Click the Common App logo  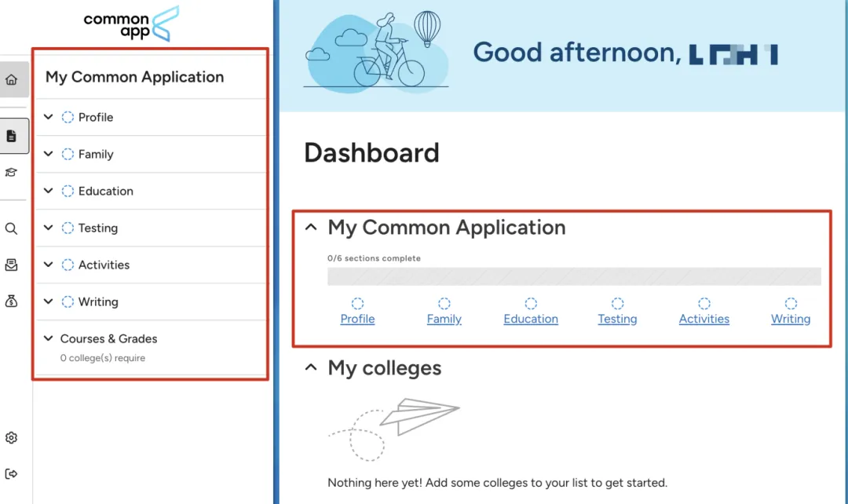[131, 24]
